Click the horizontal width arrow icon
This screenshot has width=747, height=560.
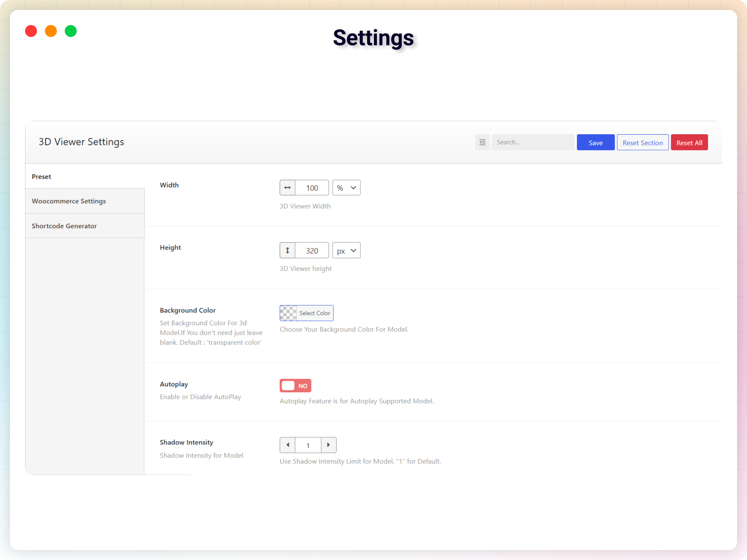(287, 187)
